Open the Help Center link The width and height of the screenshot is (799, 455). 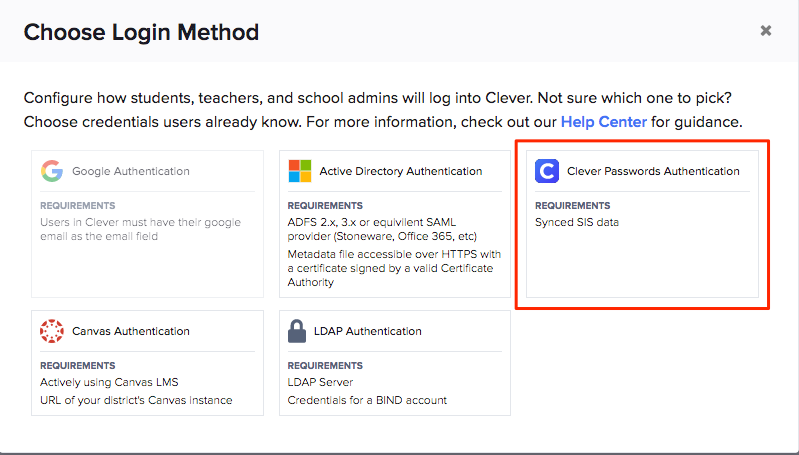604,122
